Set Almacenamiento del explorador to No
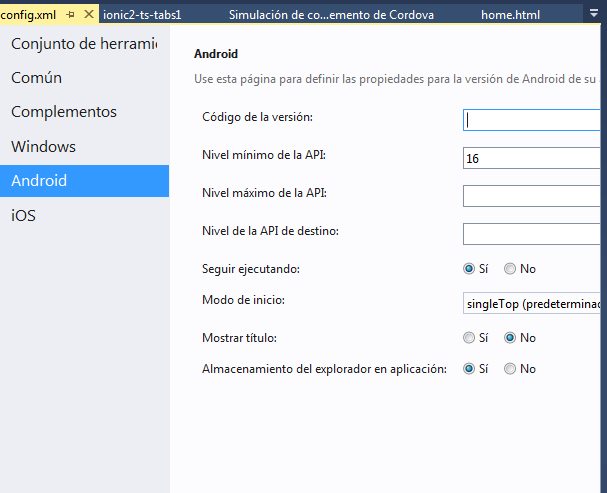This screenshot has width=607, height=493. [x=510, y=369]
